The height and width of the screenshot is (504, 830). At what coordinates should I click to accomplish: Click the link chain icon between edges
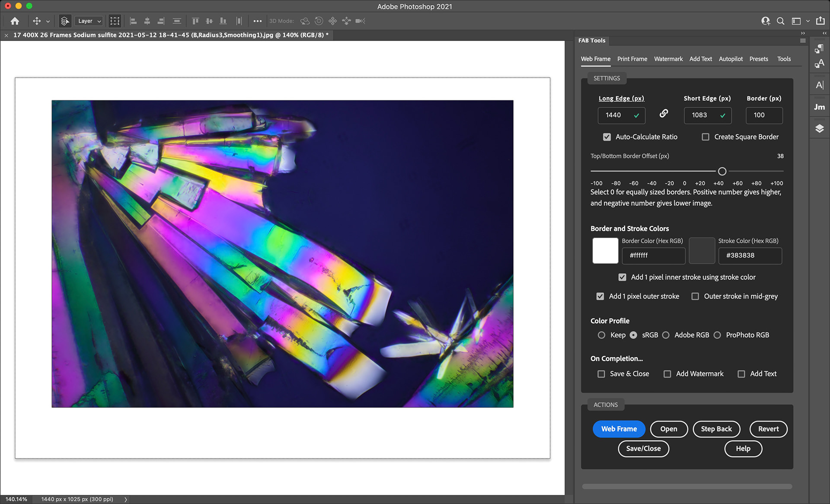(x=664, y=114)
